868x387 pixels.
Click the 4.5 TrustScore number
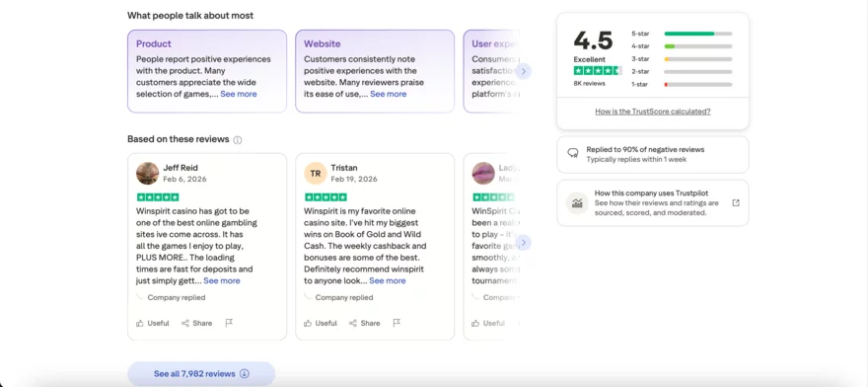593,40
